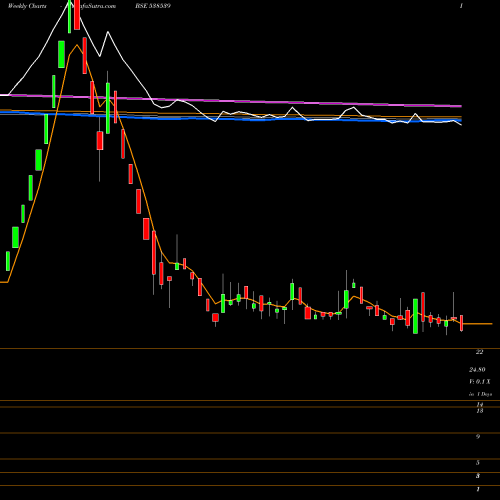Viewport: 500px width, 500px height.
Task: Click the 'in 1 Days' label
Action: pyautogui.click(x=480, y=394)
